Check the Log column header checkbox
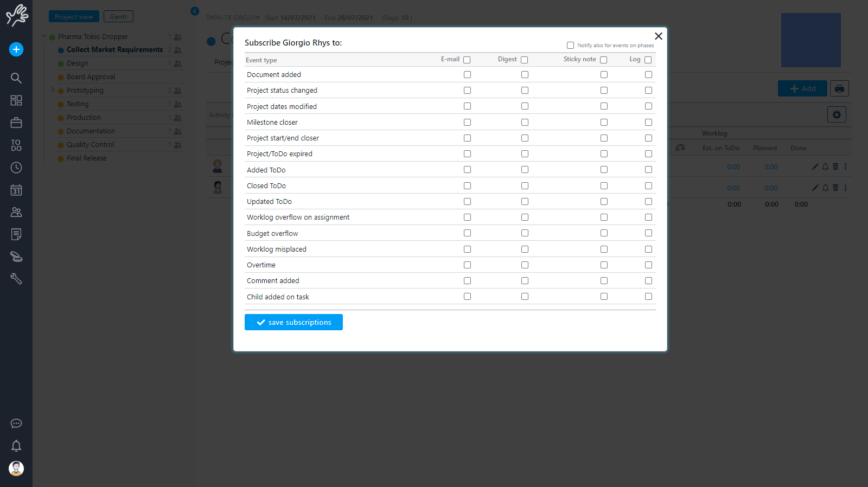 648,60
